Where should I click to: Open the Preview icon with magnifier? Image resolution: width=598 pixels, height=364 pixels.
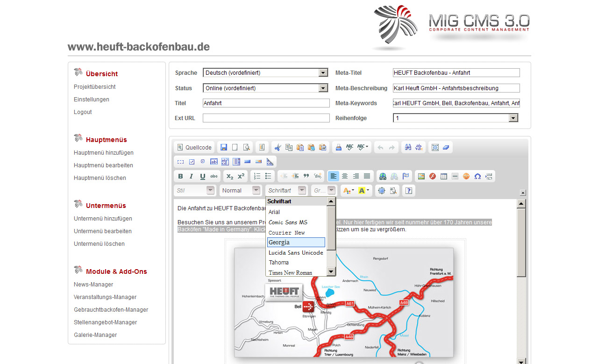pos(246,147)
